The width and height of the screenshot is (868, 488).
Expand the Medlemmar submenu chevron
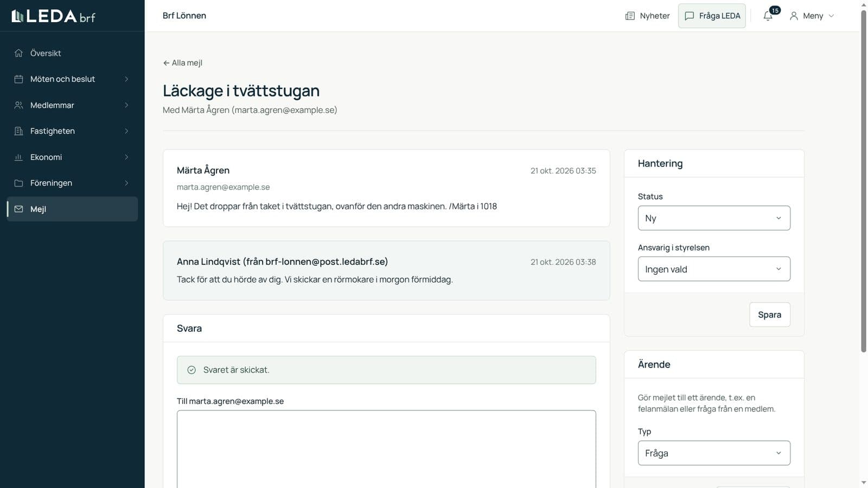pyautogui.click(x=126, y=105)
